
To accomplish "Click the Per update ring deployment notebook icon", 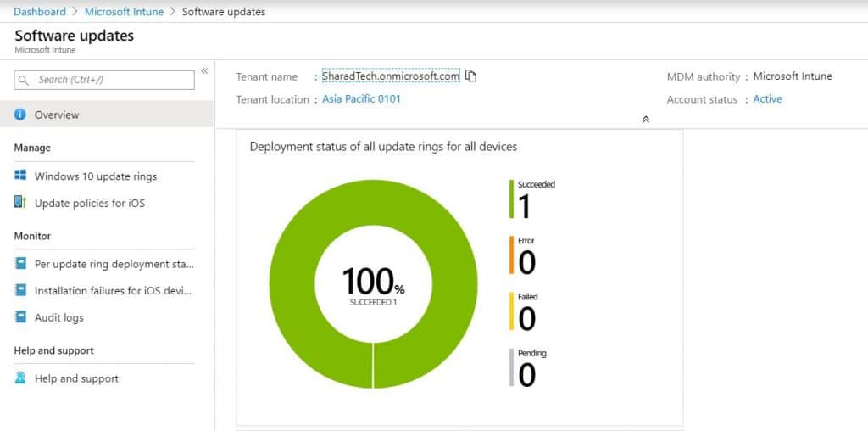I will coord(20,264).
